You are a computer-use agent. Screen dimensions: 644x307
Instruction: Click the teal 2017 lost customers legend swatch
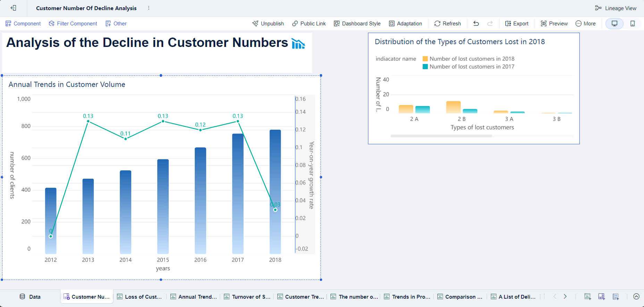425,66
